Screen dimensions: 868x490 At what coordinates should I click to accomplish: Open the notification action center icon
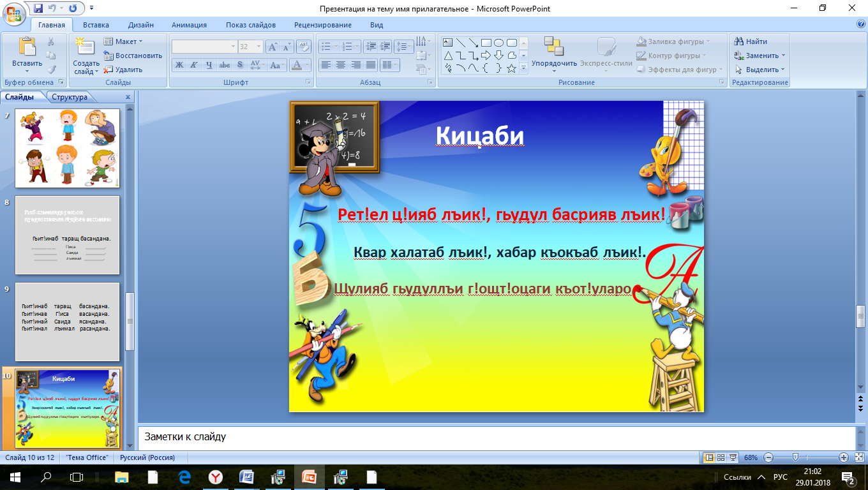[848, 478]
